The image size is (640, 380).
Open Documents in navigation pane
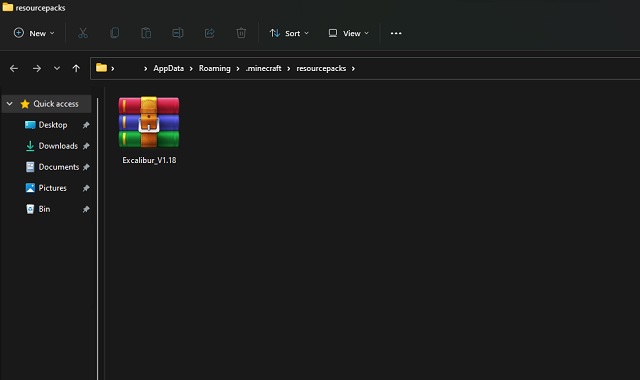[59, 167]
